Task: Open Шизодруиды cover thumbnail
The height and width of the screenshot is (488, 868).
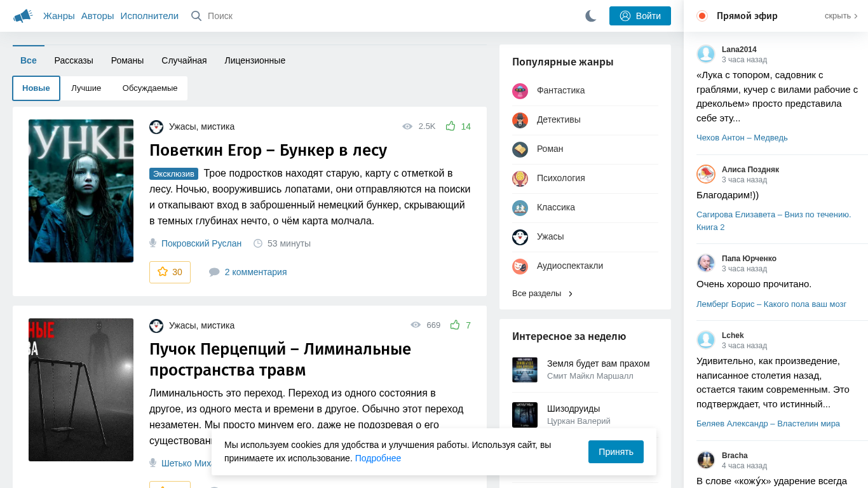Action: (525, 415)
